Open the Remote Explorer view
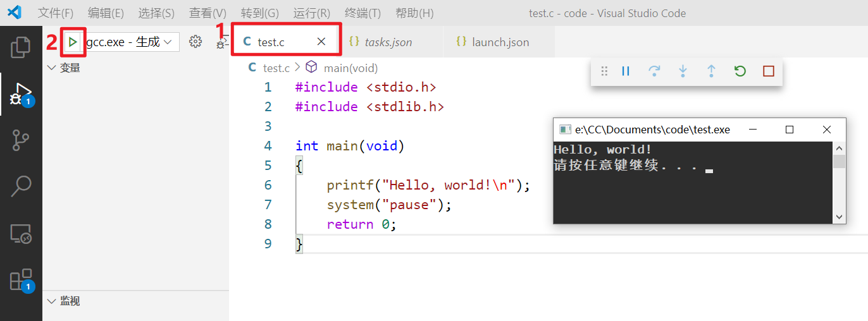This screenshot has width=868, height=321. 21,233
